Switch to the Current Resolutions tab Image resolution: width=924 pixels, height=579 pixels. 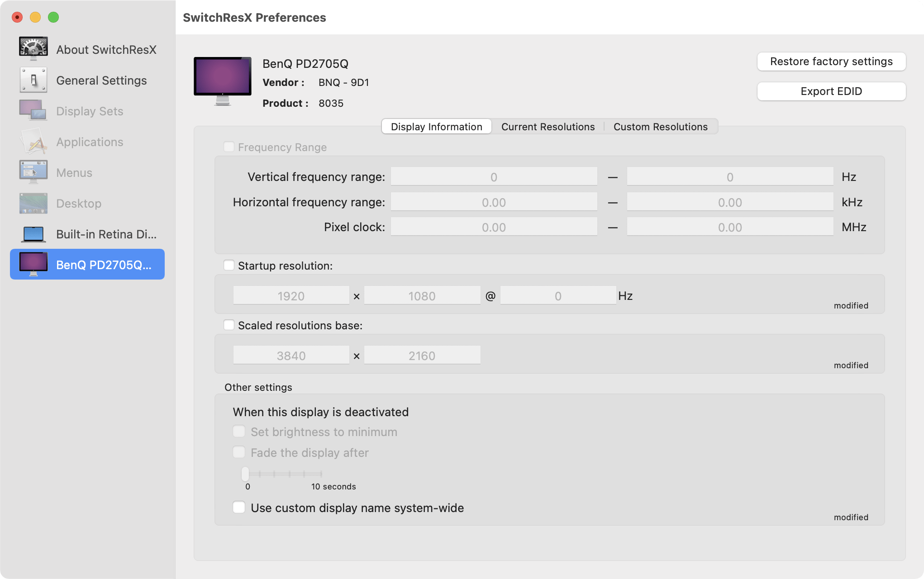click(548, 127)
